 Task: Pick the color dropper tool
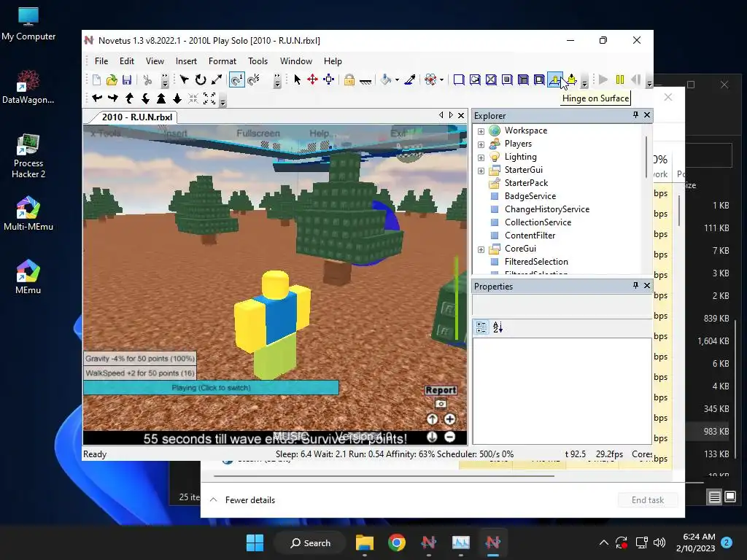coord(410,80)
